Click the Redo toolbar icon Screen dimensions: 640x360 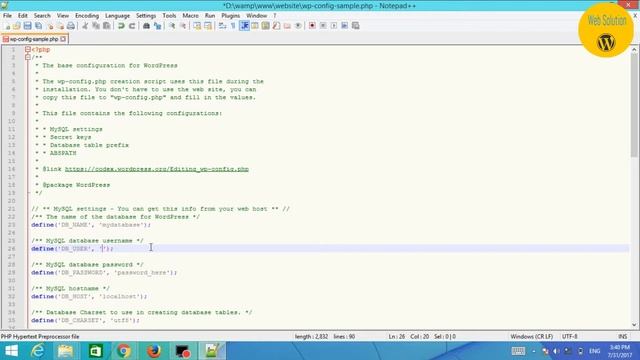[131, 26]
